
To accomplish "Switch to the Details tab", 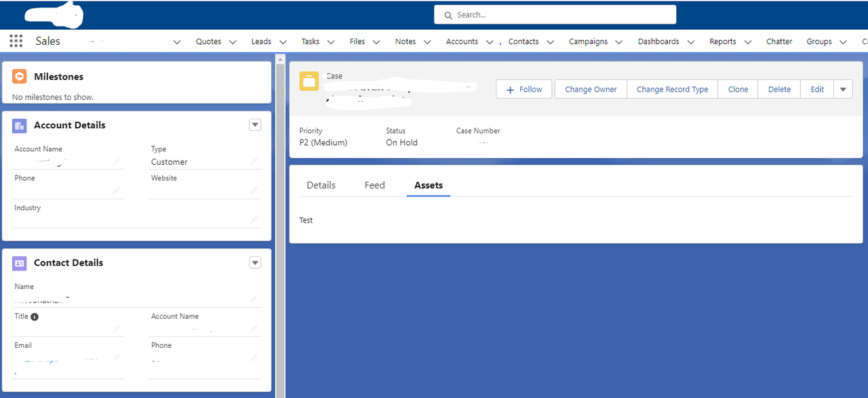I will pyautogui.click(x=321, y=185).
